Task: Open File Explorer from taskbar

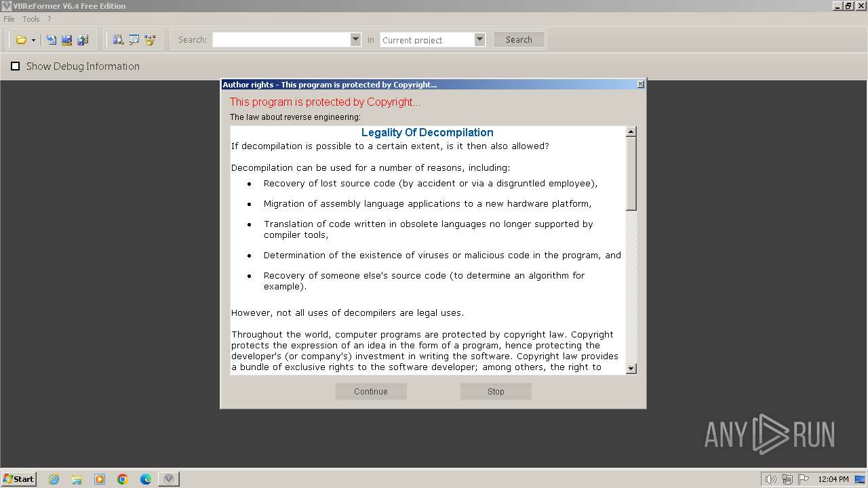Action: click(77, 479)
